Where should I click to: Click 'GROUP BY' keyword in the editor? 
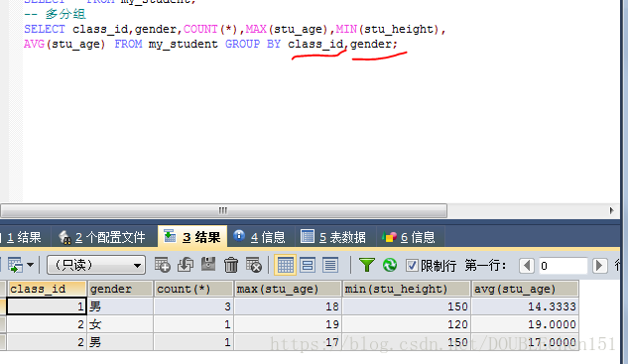tap(253, 44)
